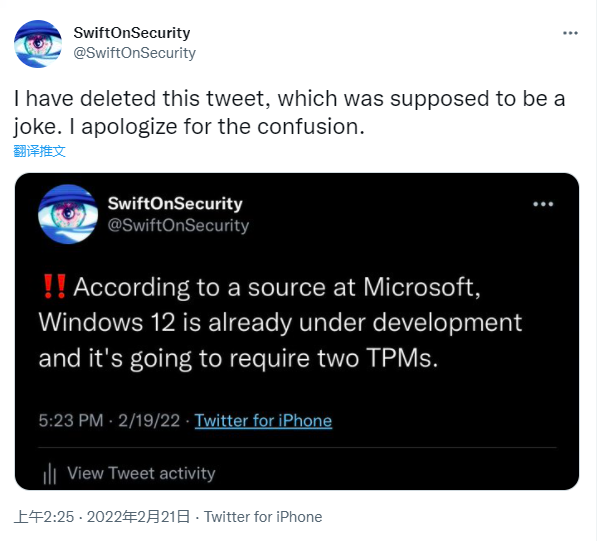
Task: Click the Windows 12 joke tweet text
Action: pos(280,323)
